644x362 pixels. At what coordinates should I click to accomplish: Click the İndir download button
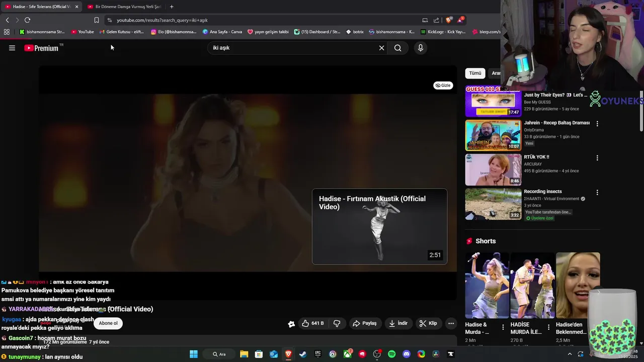click(x=398, y=323)
